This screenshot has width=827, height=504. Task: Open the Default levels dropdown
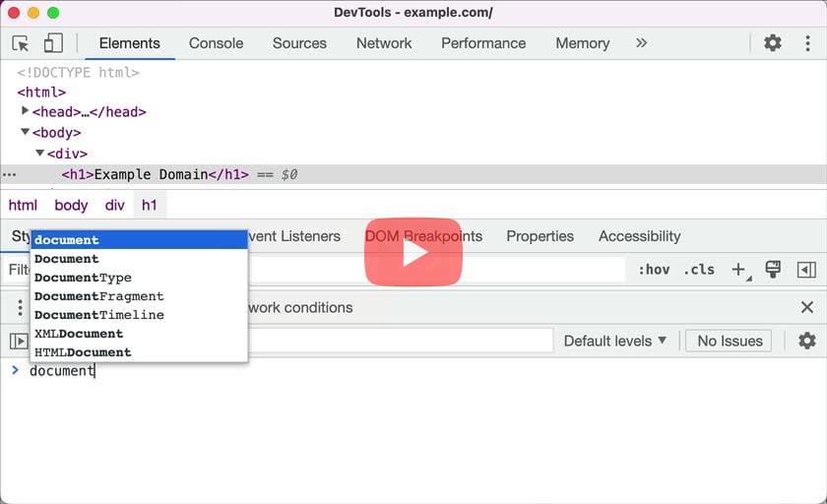tap(615, 342)
